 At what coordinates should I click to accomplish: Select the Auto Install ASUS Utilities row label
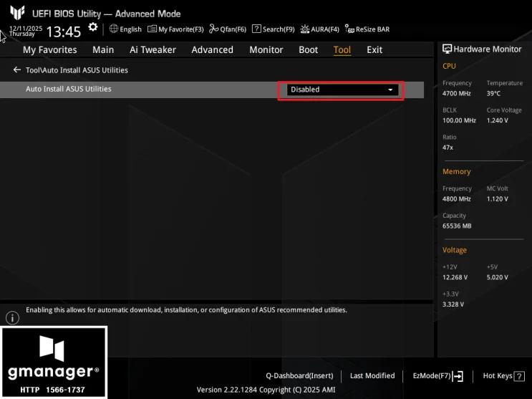69,89
